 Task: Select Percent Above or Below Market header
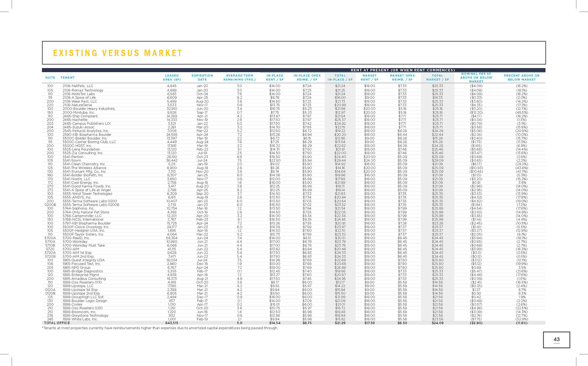[522, 77]
